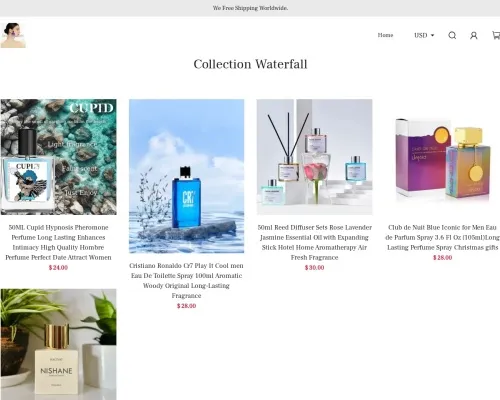Expand the USD currency dropdown

point(424,35)
